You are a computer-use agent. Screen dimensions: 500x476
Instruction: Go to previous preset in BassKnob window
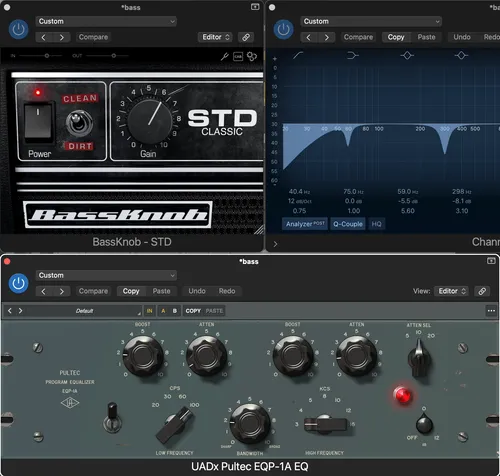click(x=44, y=37)
